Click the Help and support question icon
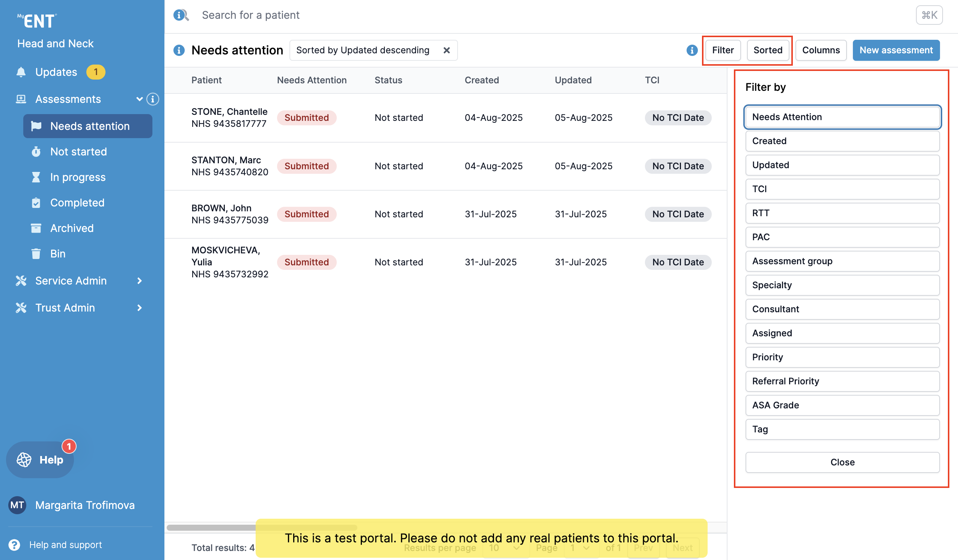958x560 pixels. pos(14,545)
